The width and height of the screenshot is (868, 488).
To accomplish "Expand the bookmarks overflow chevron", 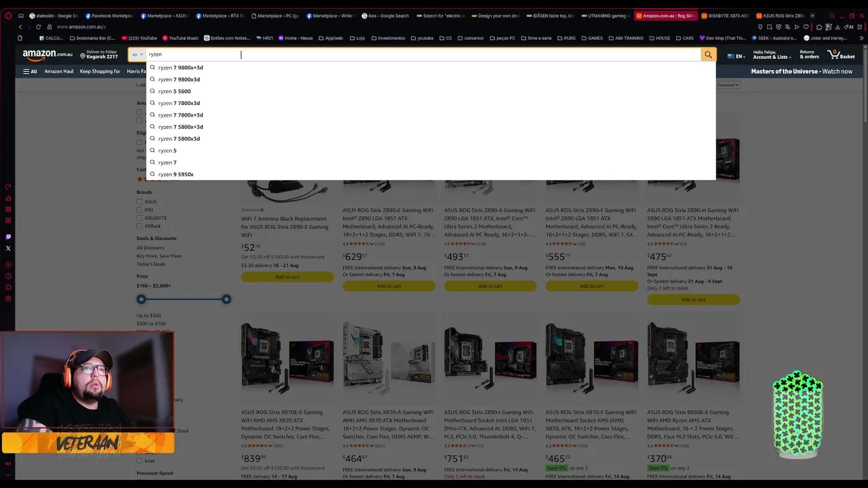I will click(863, 38).
